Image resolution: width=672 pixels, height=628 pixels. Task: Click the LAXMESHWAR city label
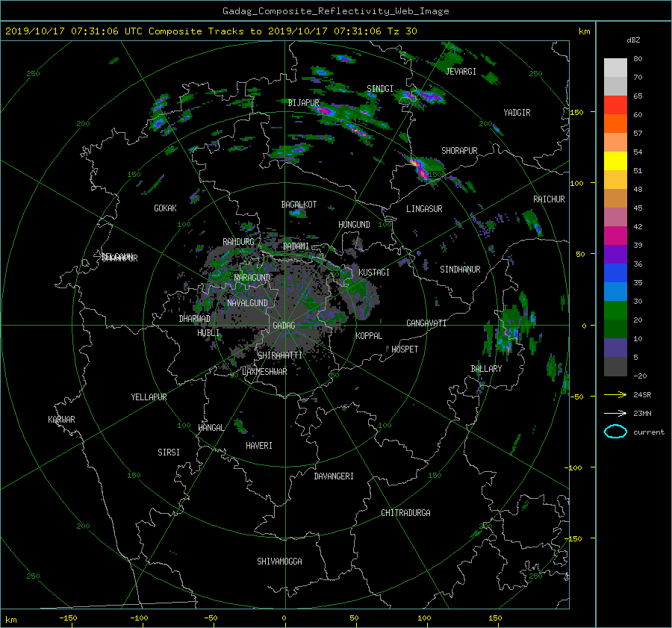tap(264, 372)
